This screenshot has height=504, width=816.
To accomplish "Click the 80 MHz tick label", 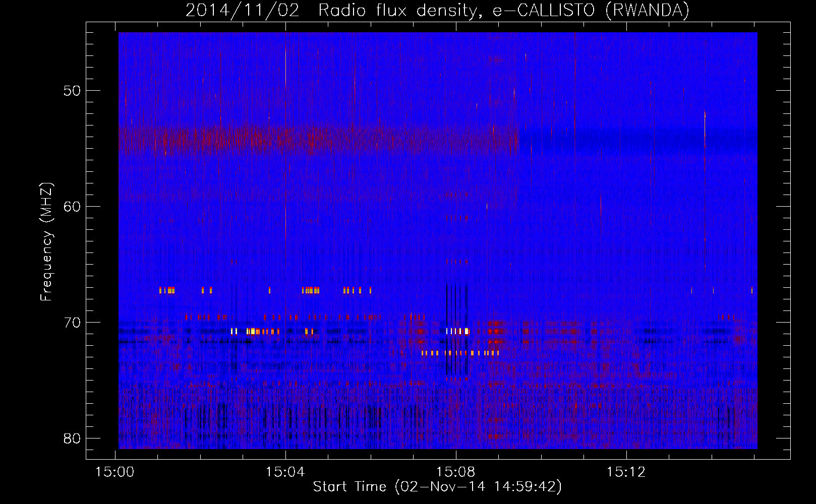I will pyautogui.click(x=73, y=438).
